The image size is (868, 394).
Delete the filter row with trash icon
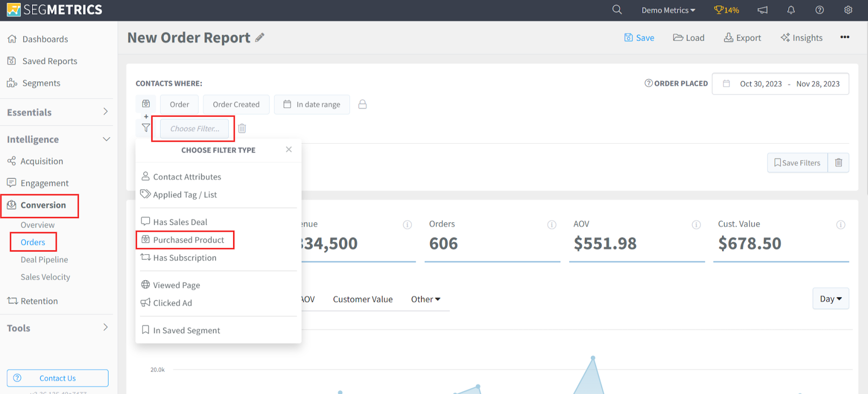click(x=242, y=128)
